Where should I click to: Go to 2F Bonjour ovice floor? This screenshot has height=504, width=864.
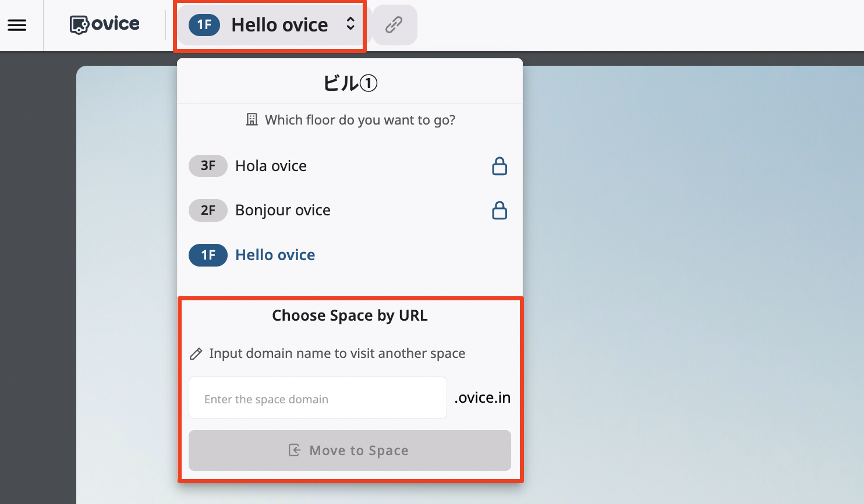pyautogui.click(x=349, y=210)
